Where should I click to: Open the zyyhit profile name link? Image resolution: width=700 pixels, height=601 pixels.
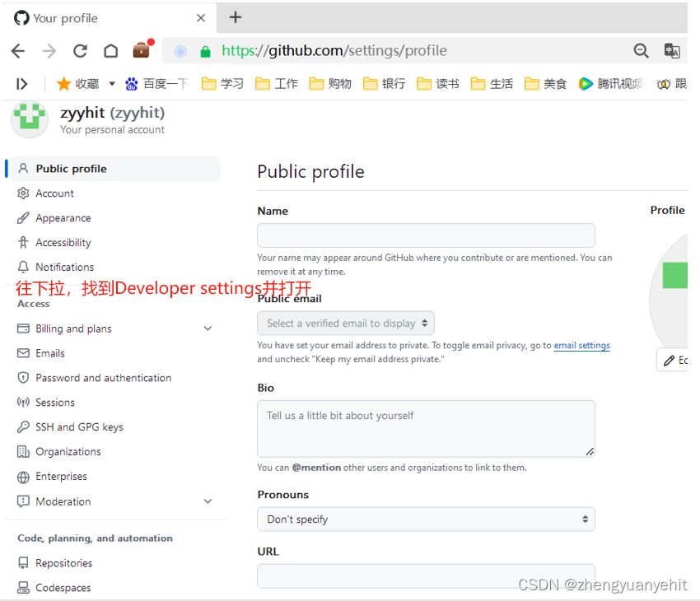click(x=113, y=113)
